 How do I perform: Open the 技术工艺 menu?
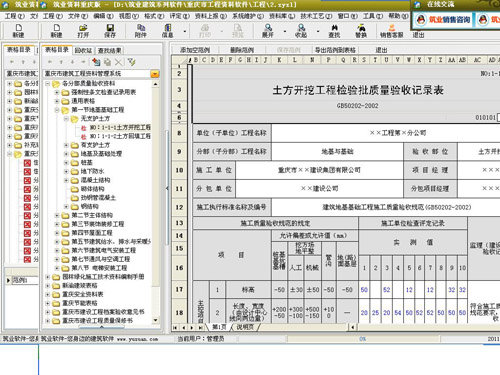316,16
